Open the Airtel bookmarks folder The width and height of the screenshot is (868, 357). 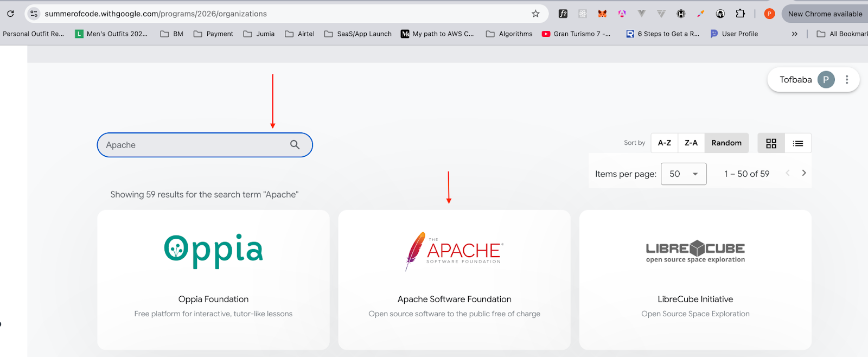[x=299, y=34]
